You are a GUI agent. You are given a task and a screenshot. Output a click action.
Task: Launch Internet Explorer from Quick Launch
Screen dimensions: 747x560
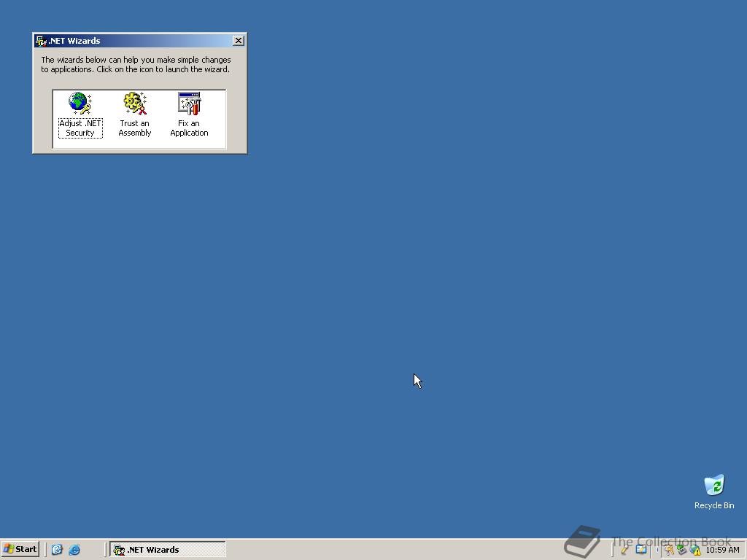[x=74, y=550]
